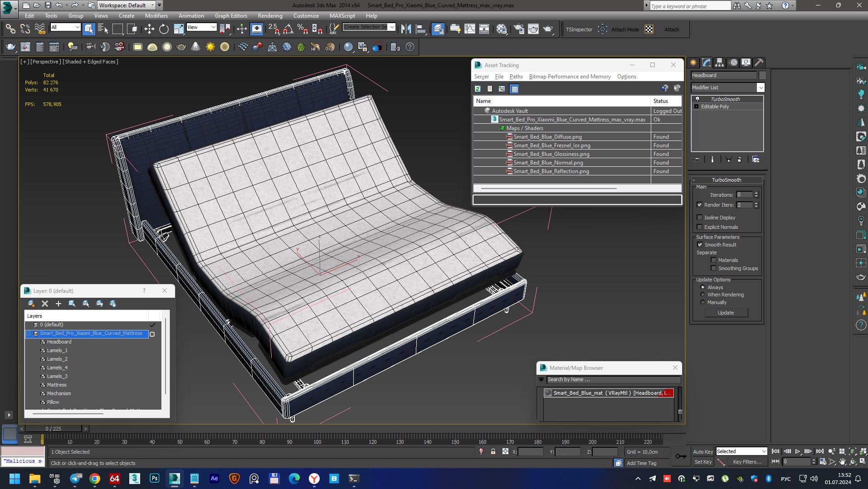This screenshot has width=868, height=489.
Task: Open the MAXScript menu
Action: pos(342,16)
